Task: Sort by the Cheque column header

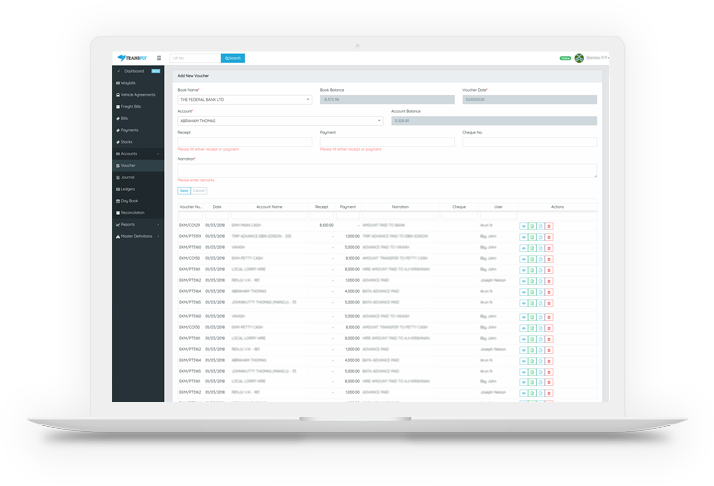Action: (459, 207)
